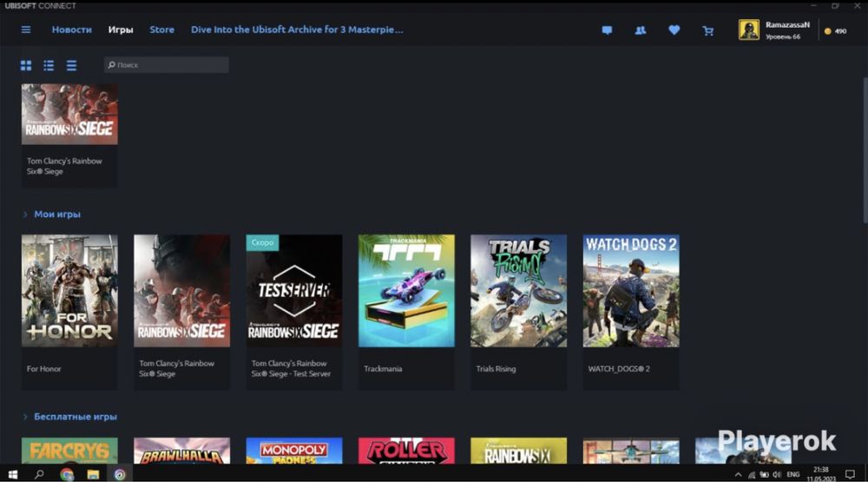The width and height of the screenshot is (868, 482).
Task: Open the friends list icon
Action: point(641,30)
